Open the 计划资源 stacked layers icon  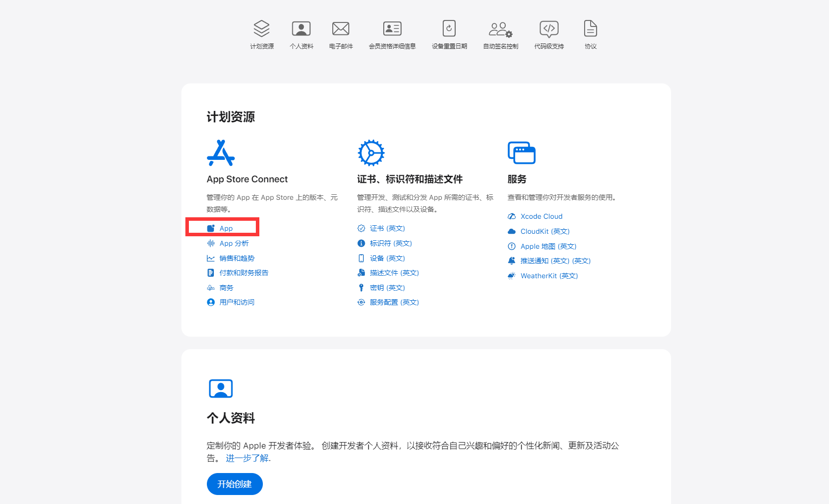(x=261, y=28)
